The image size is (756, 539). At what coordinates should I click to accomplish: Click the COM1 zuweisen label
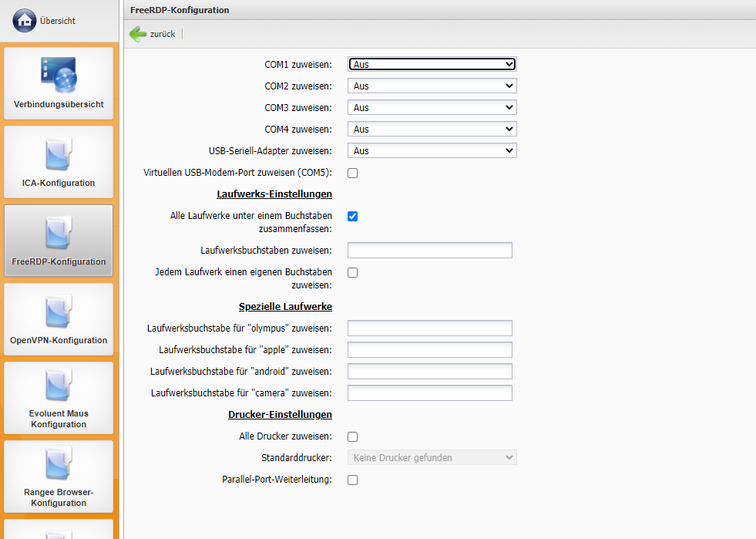298,65
